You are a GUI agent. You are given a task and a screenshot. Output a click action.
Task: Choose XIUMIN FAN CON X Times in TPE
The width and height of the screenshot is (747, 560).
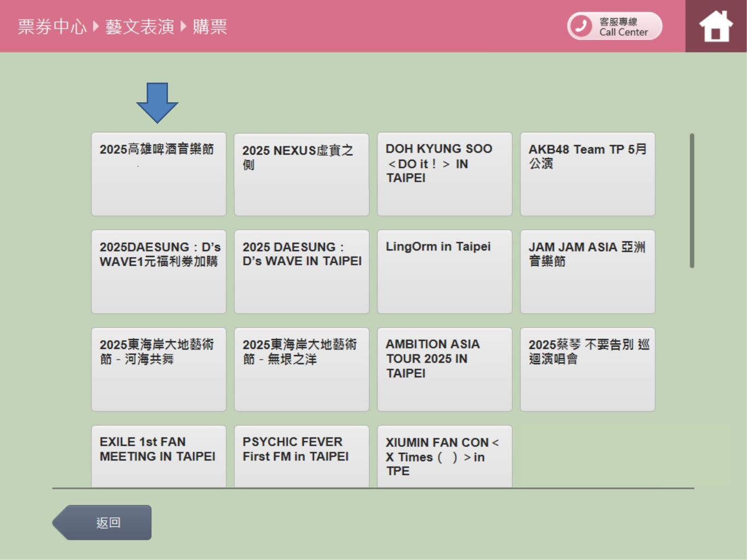pyautogui.click(x=444, y=456)
